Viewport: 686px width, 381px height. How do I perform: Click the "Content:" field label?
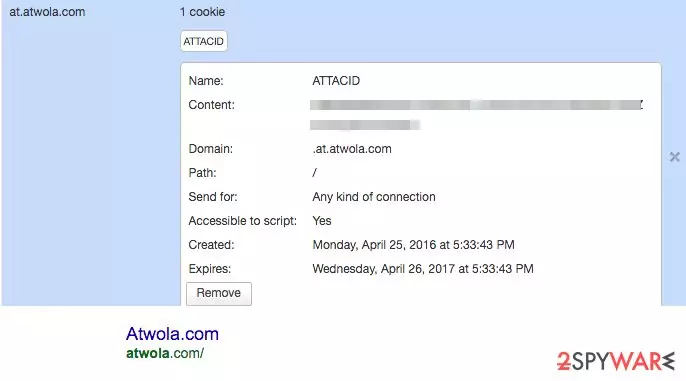(211, 105)
